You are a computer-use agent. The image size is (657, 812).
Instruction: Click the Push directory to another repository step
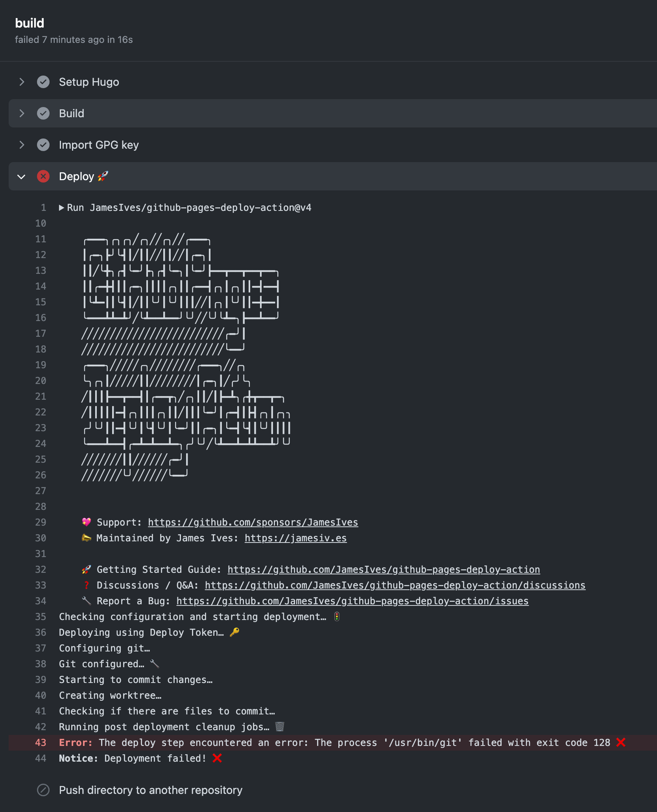(x=151, y=790)
